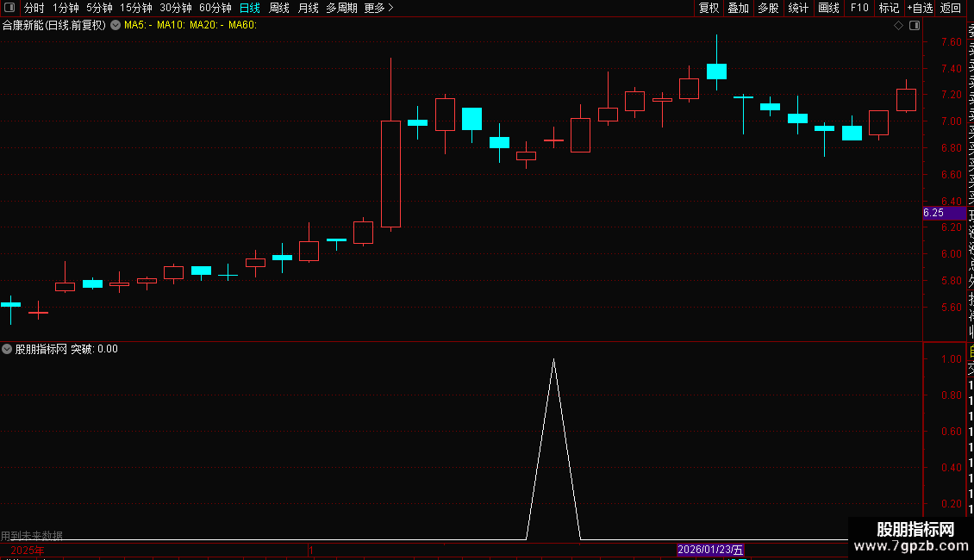Click the 用到未来数据 warning text
The width and height of the screenshot is (974, 560).
tap(32, 535)
